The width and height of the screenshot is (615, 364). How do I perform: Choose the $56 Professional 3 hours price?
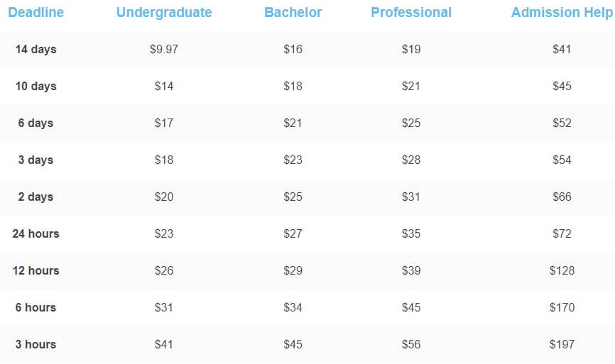411,344
